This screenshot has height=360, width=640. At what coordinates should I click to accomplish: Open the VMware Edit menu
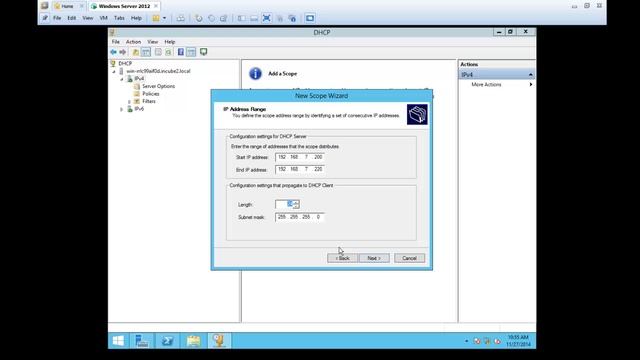(71, 18)
